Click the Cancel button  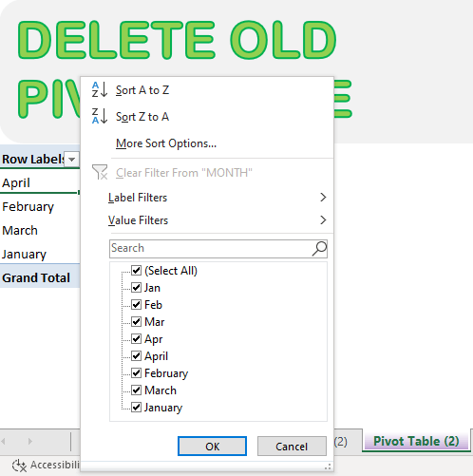[x=292, y=447]
